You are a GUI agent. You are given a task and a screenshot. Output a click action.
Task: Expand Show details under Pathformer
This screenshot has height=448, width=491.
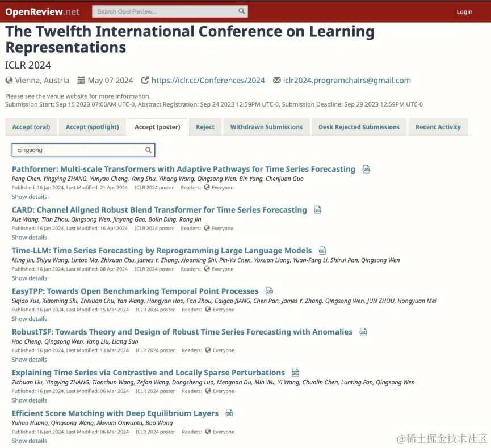point(30,197)
